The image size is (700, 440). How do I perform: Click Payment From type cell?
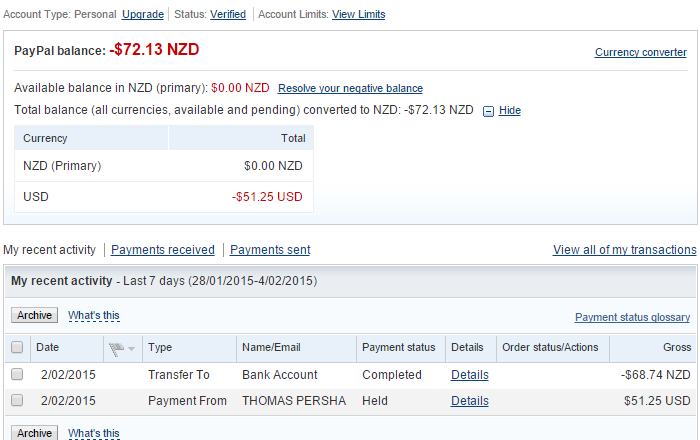[187, 401]
